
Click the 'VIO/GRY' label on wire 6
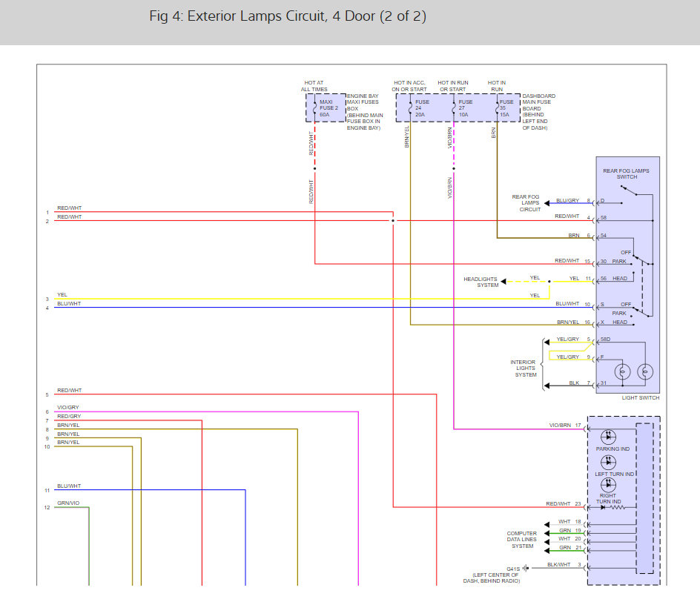click(68, 408)
